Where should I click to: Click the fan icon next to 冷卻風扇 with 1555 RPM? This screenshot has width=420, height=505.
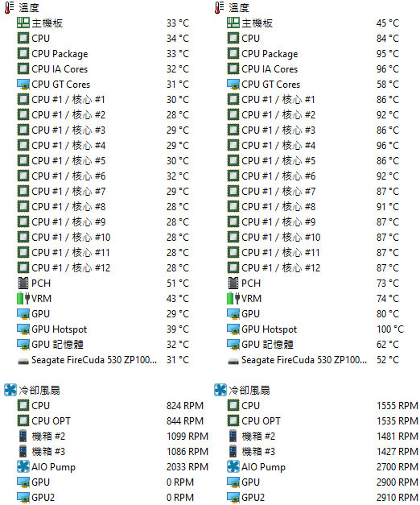220,390
